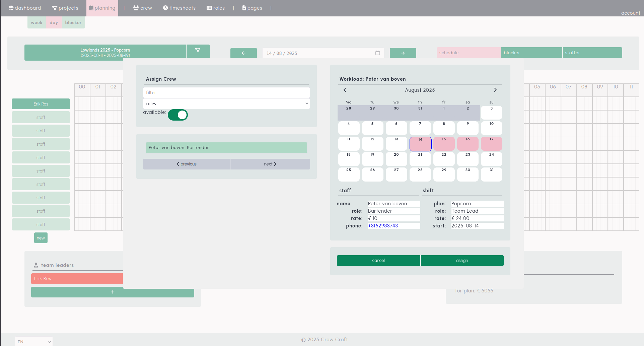Screen dimensions: 644x346
Task: Open the EN language selector
Action: pos(33,341)
